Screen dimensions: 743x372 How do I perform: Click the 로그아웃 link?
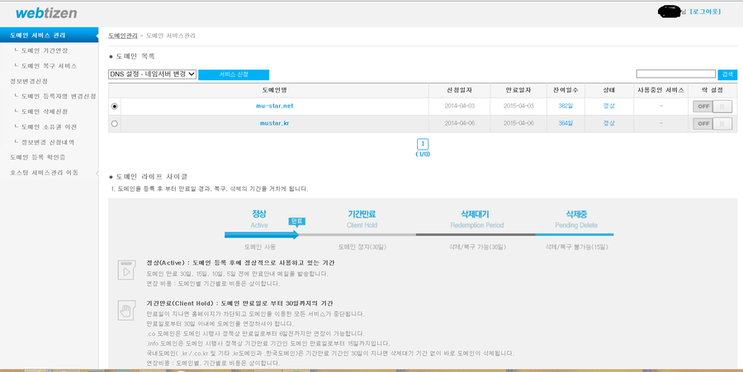tap(705, 11)
